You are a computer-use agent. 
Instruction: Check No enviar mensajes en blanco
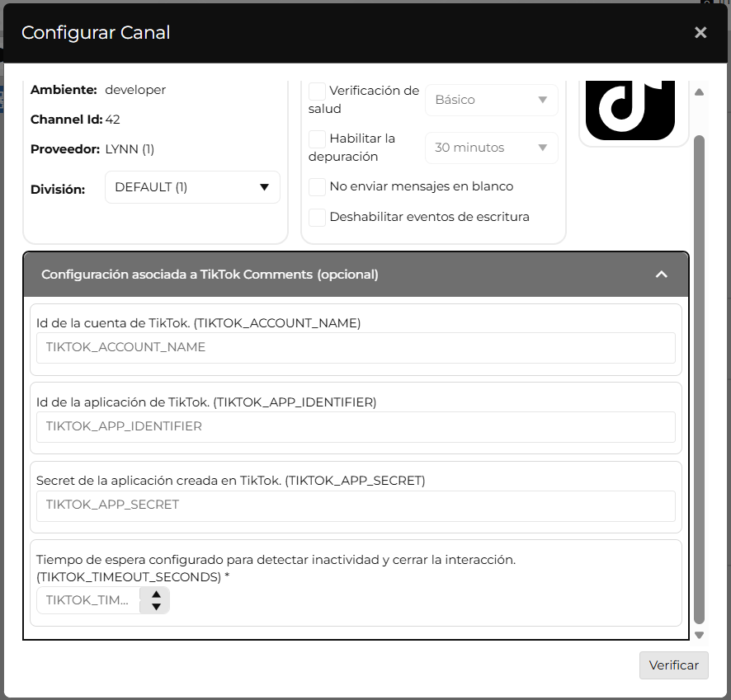[x=317, y=187]
